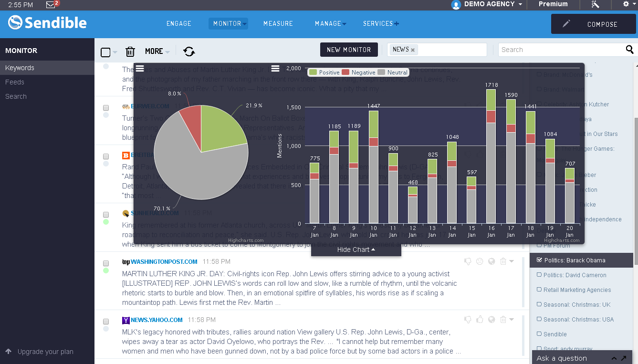This screenshot has height=364, width=638.
Task: Click thumbs-down on Yahoo News item
Action: tap(468, 320)
